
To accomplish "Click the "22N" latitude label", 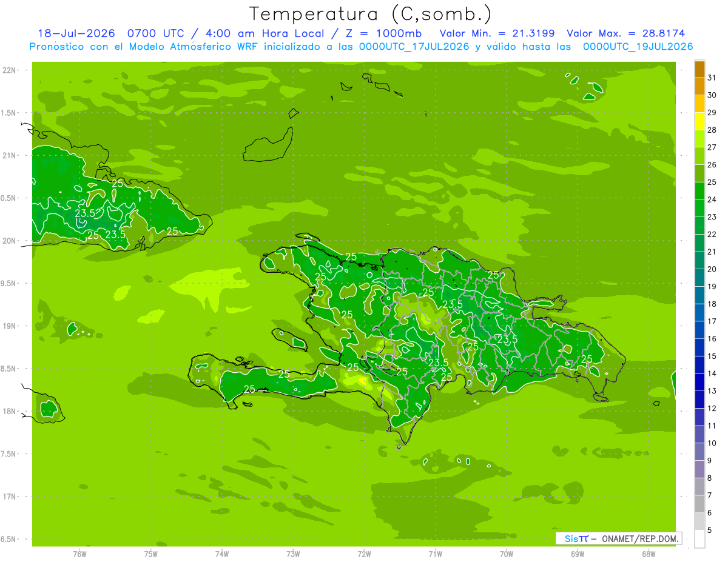I will click(x=10, y=70).
